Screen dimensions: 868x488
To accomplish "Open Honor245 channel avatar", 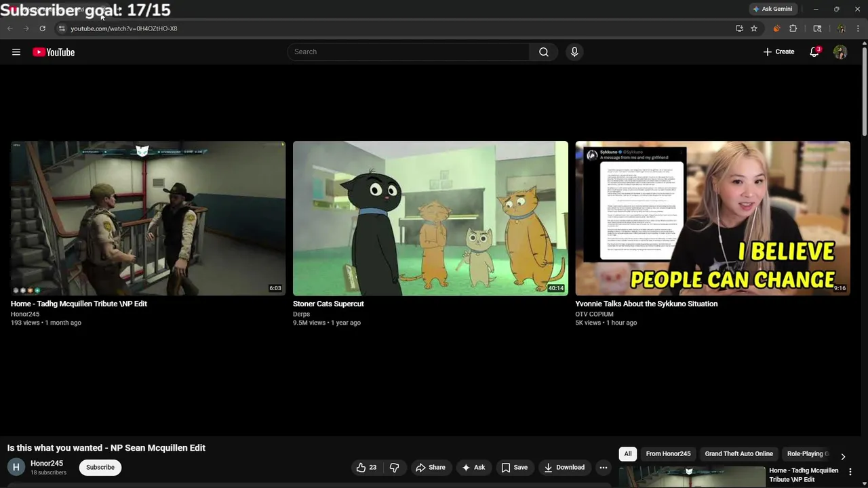I will [16, 467].
